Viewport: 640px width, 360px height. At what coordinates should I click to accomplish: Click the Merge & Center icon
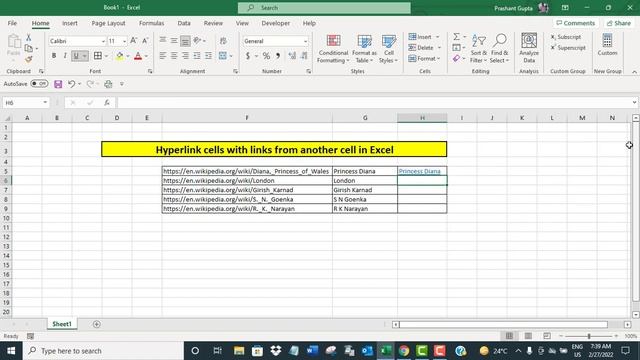[x=222, y=56]
